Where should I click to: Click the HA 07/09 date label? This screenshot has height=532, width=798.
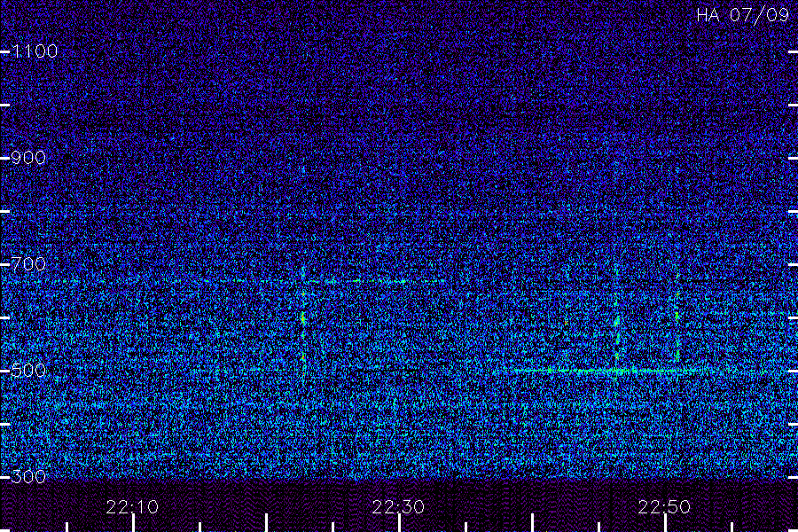[x=742, y=15]
